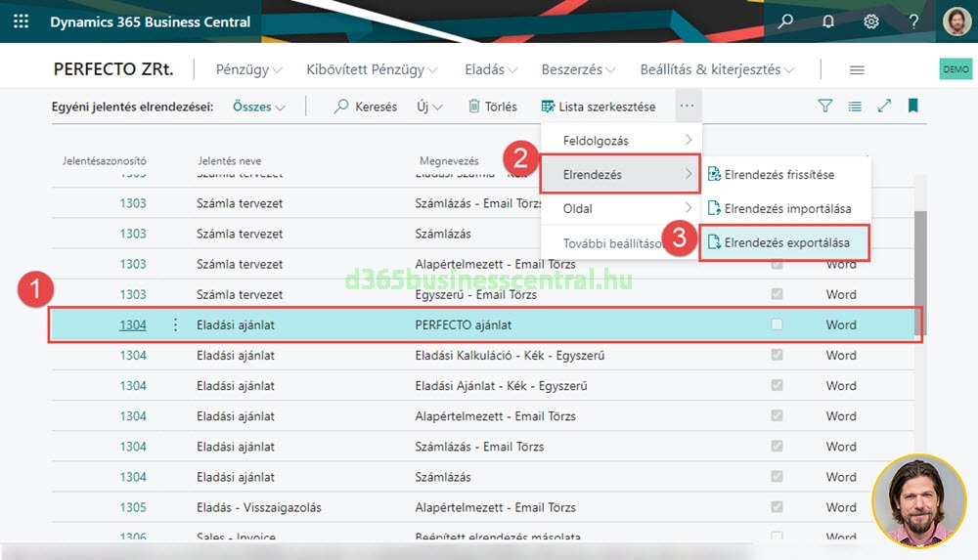
Task: Select Elrendezés exportálása menu item
Action: coord(785,241)
